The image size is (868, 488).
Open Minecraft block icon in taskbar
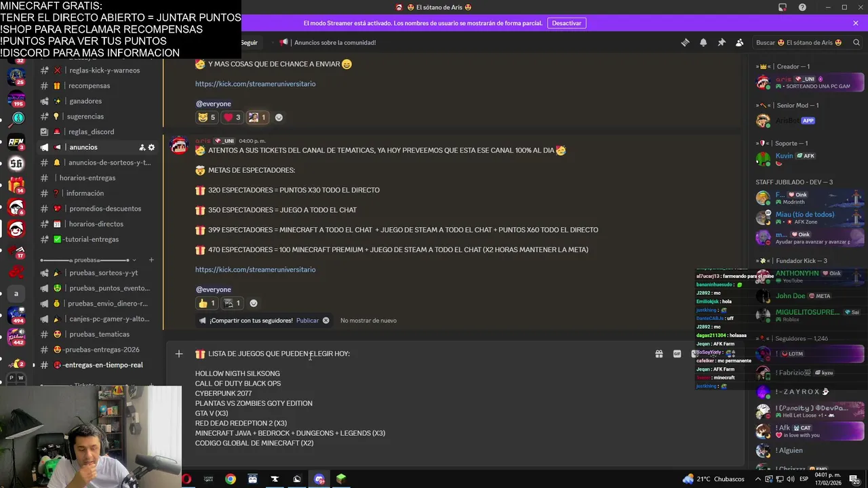click(x=341, y=479)
